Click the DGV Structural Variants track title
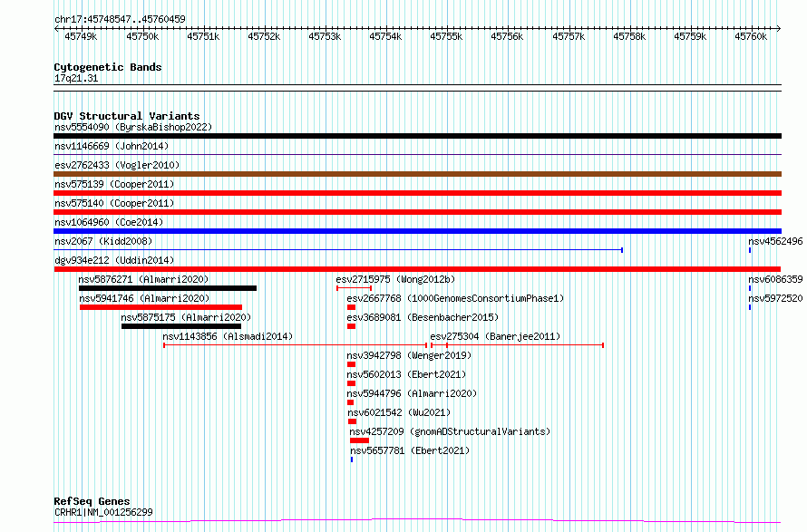The height and width of the screenshot is (532, 807). click(x=127, y=116)
